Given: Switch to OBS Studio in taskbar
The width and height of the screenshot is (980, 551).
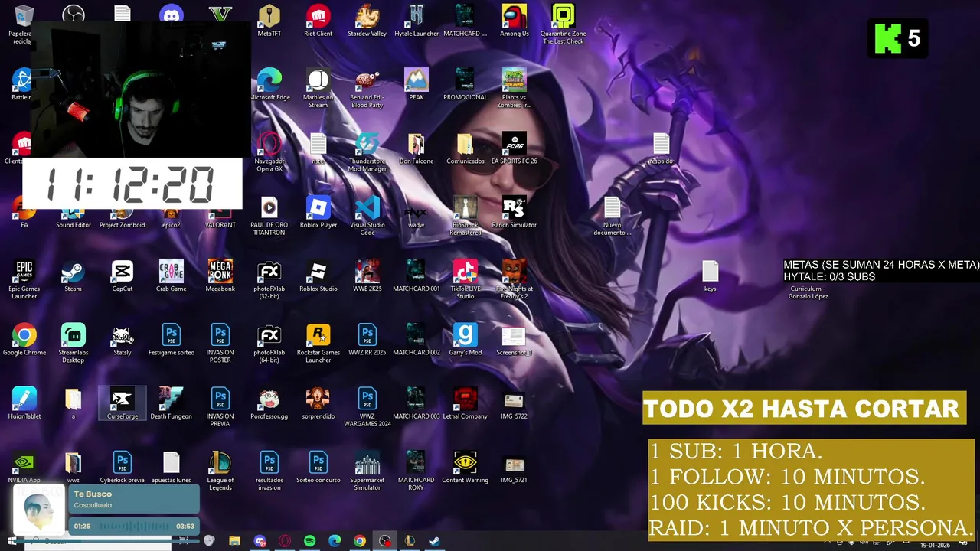Looking at the screenshot, I should coord(384,541).
